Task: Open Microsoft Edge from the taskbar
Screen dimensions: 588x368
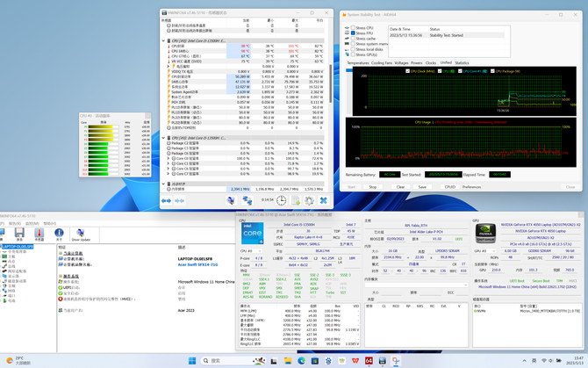Action: pos(302,361)
